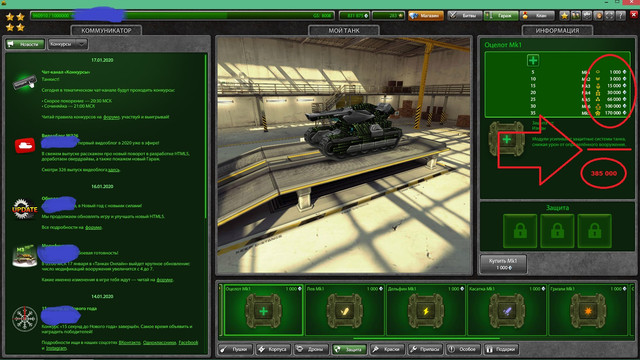
Task: Open the Защита protection category
Action: click(349, 349)
